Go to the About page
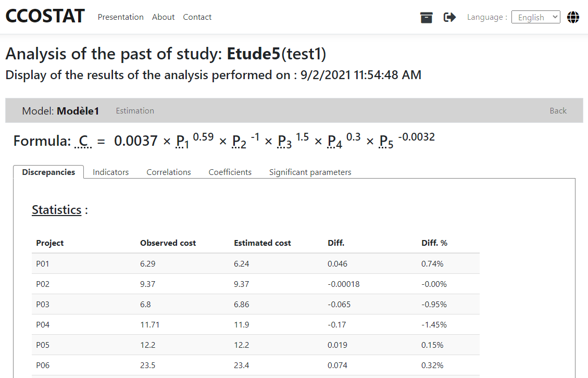The width and height of the screenshot is (588, 378). click(163, 17)
